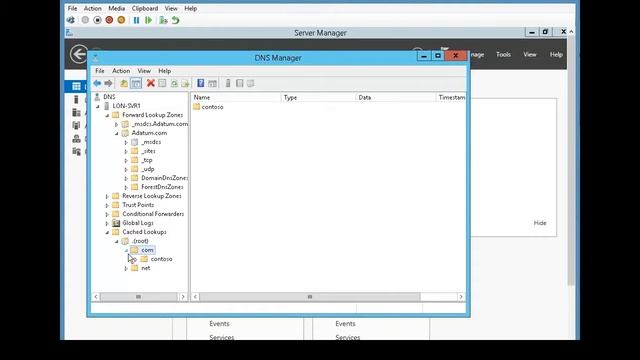The width and height of the screenshot is (640, 360).
Task: Sort by the Type column header
Action: (x=318, y=97)
